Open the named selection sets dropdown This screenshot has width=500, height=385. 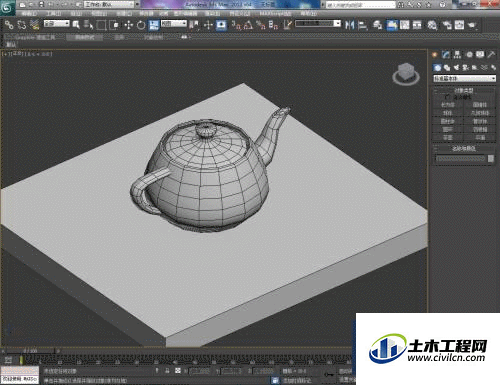pos(318,23)
